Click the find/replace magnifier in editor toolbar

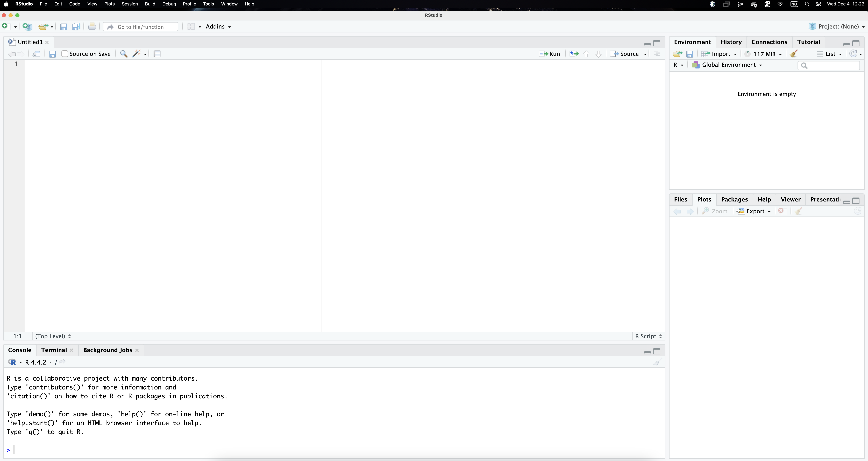point(124,54)
